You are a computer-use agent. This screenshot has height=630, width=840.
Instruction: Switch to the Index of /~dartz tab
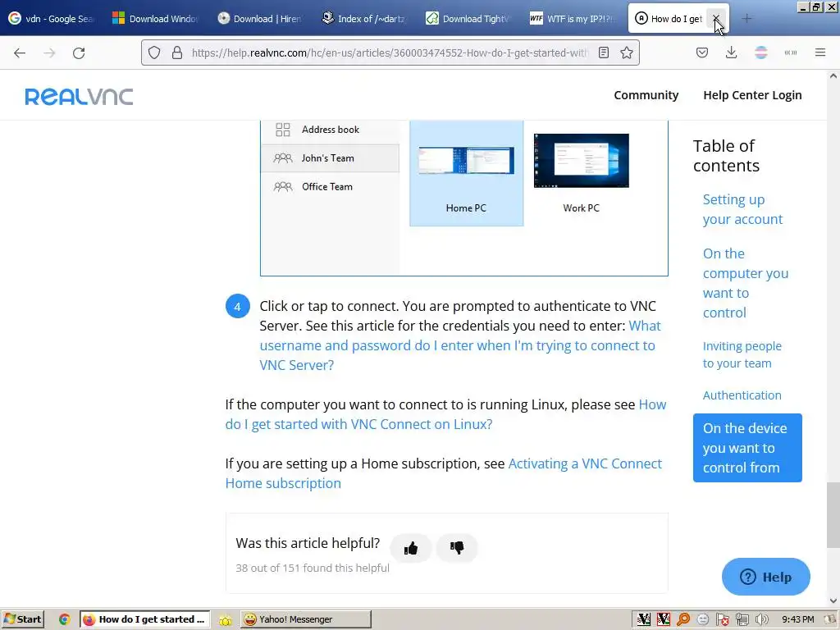tap(364, 19)
